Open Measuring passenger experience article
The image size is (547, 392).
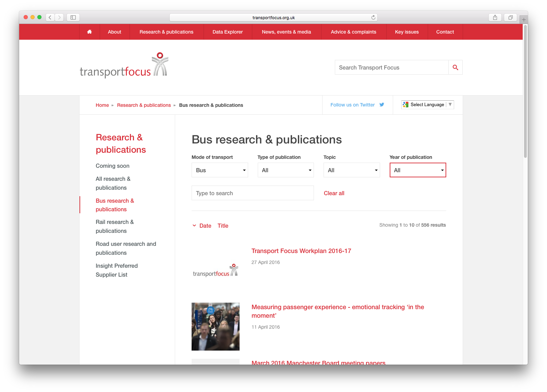338,311
